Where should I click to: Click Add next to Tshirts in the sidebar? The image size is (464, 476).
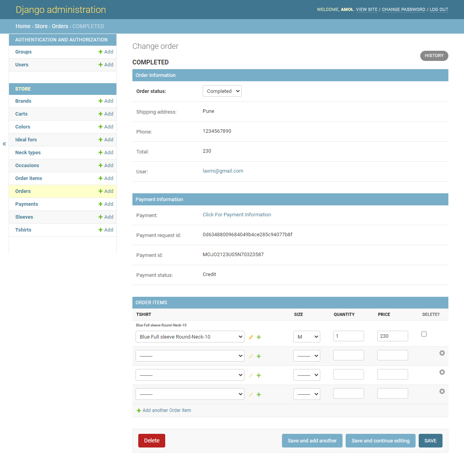(x=106, y=230)
